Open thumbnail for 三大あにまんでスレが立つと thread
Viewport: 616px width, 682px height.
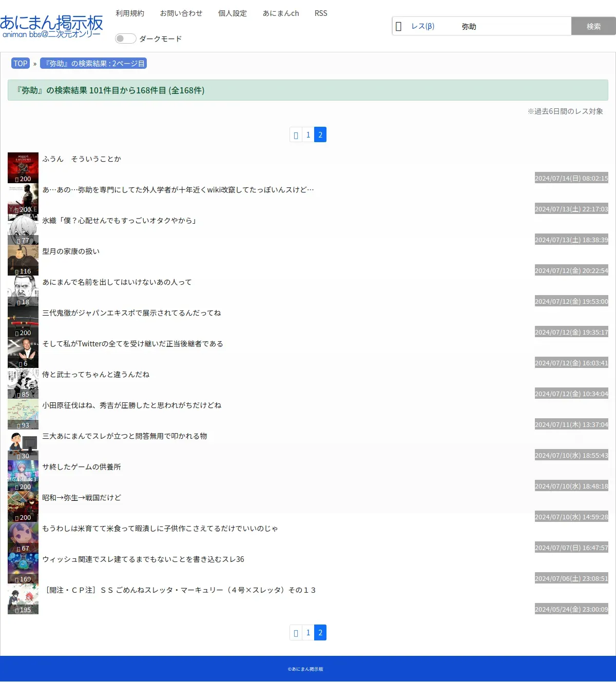[x=23, y=445]
